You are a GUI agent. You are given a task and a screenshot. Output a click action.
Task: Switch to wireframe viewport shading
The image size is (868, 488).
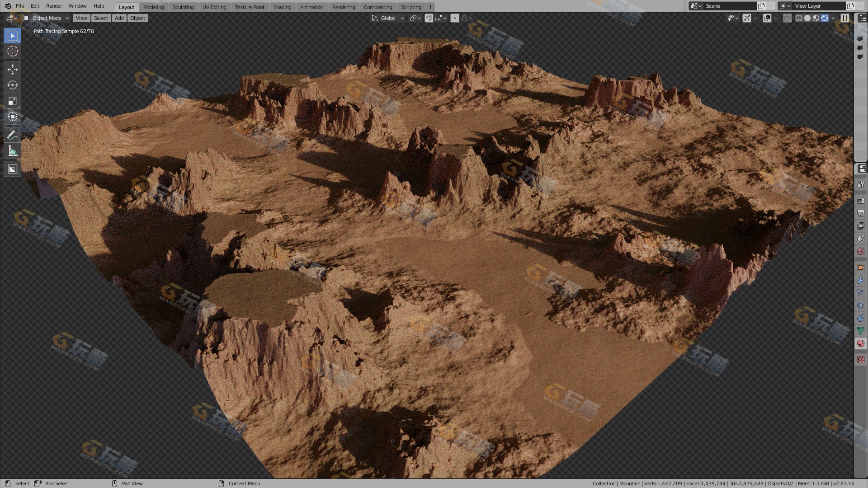799,18
